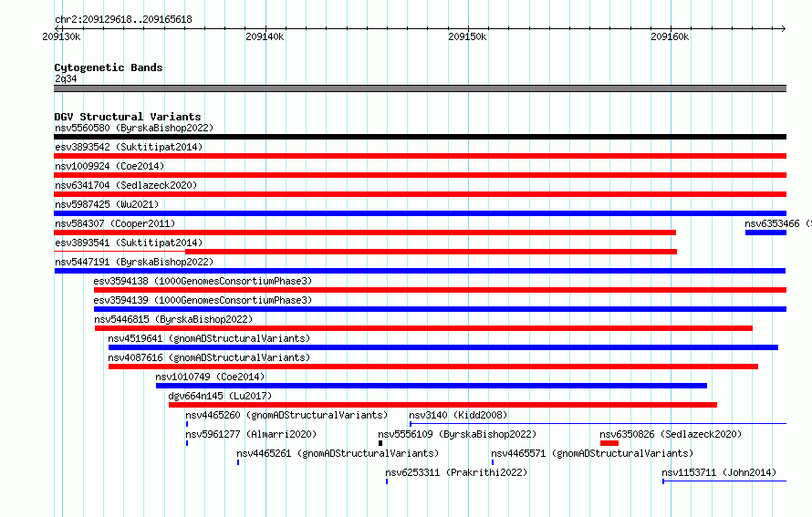Select nsv1153711 (John2014) variant label
The width and height of the screenshot is (812, 517).
tap(719, 472)
